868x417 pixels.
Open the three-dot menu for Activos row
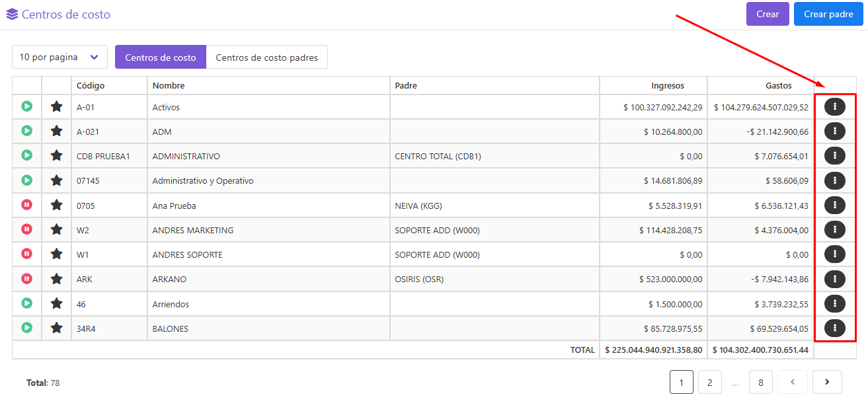point(835,106)
